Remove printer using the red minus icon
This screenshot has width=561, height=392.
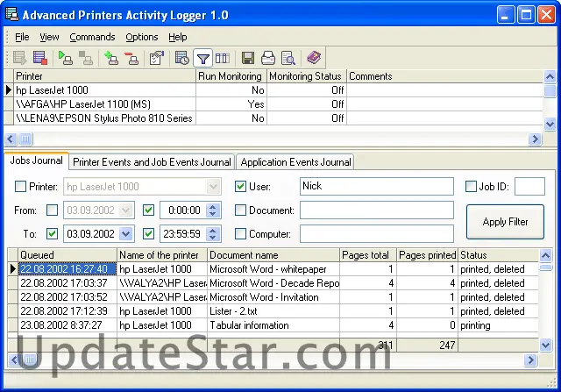click(131, 58)
